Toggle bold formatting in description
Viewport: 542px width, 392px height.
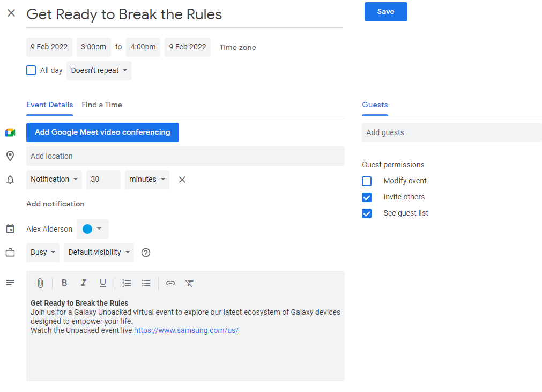tap(64, 283)
